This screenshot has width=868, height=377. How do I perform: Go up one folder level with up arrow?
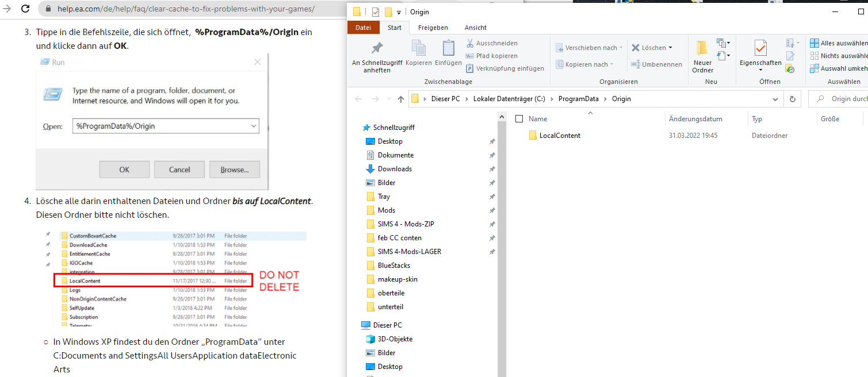[x=401, y=99]
